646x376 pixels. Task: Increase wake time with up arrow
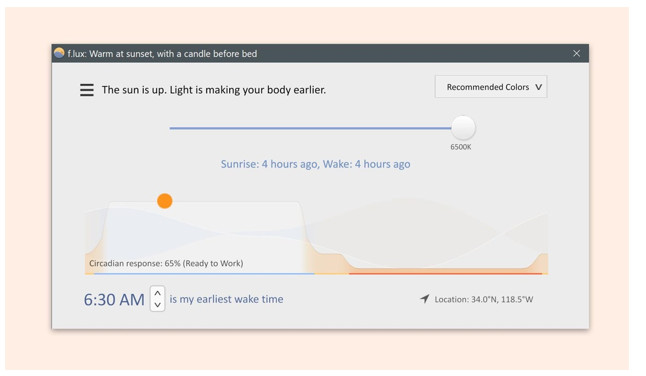[x=157, y=293]
